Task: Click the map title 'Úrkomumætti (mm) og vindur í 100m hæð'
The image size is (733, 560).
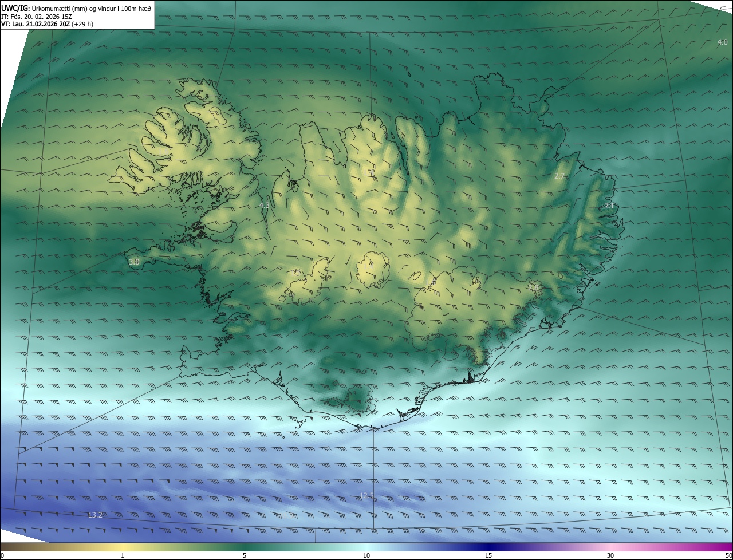Action: [x=92, y=7]
